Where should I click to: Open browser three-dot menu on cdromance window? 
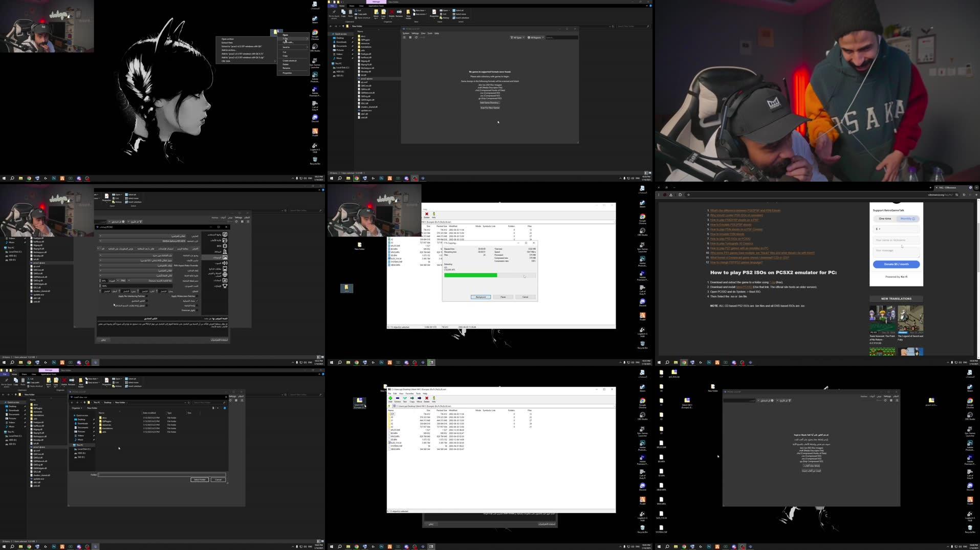tap(659, 194)
